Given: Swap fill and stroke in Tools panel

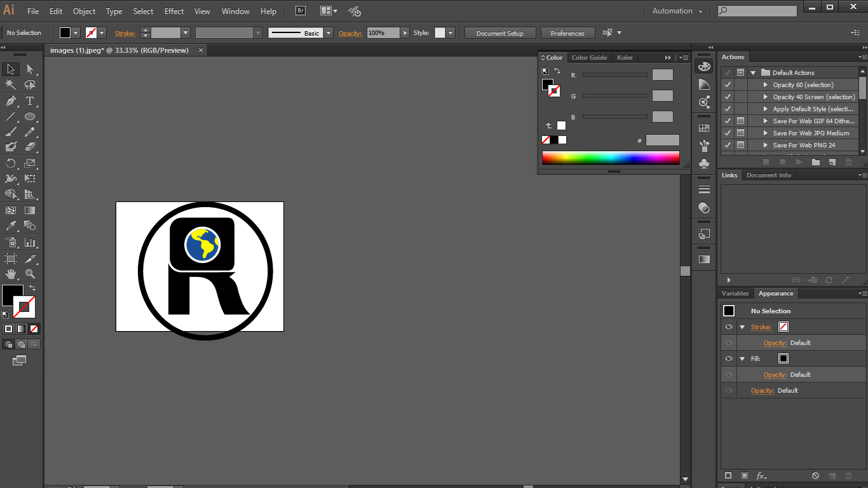Looking at the screenshot, I should click(x=32, y=288).
